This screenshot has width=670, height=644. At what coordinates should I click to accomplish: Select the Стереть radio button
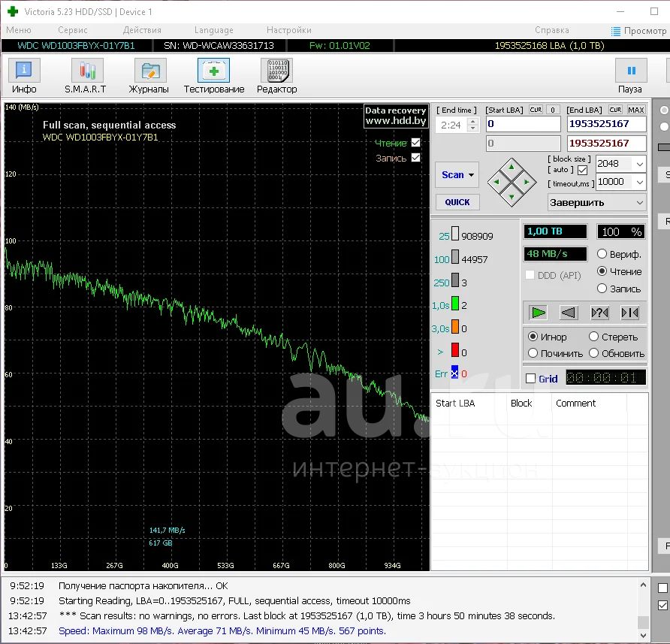coord(593,337)
